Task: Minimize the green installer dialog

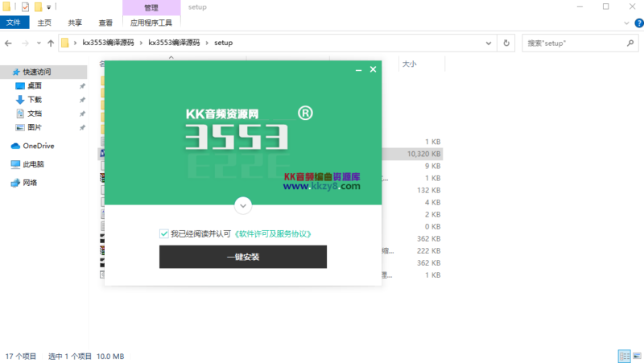Action: coord(358,70)
